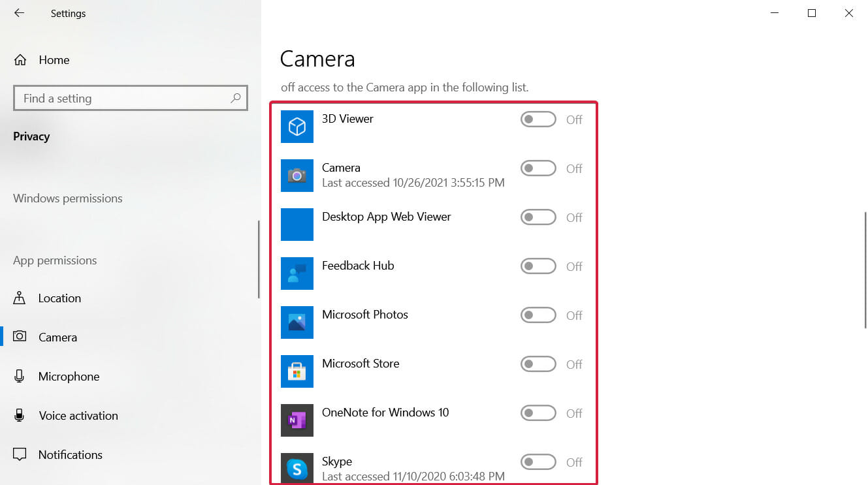Turn on Skype camera access
The height and width of the screenshot is (485, 868).
click(x=538, y=462)
